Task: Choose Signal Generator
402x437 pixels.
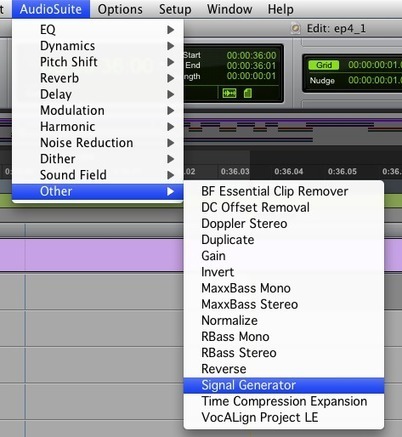Action: pos(284,385)
